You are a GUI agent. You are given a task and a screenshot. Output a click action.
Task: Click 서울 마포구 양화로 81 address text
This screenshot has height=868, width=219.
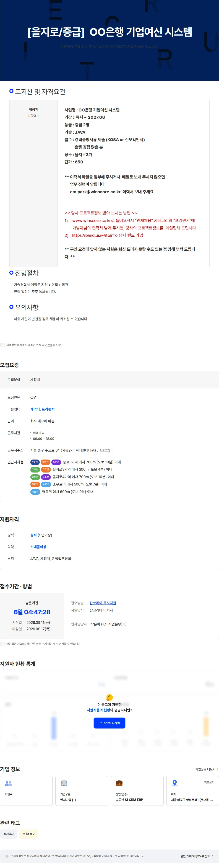192,800
